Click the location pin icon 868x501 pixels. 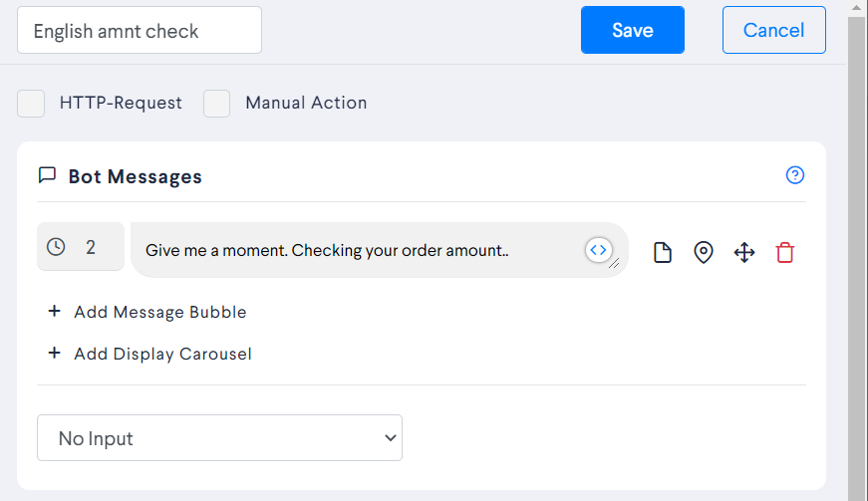(x=703, y=252)
